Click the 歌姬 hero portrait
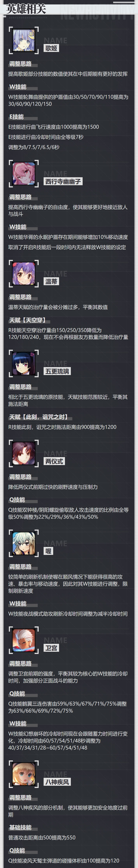The image size is (138, 868). point(24,40)
